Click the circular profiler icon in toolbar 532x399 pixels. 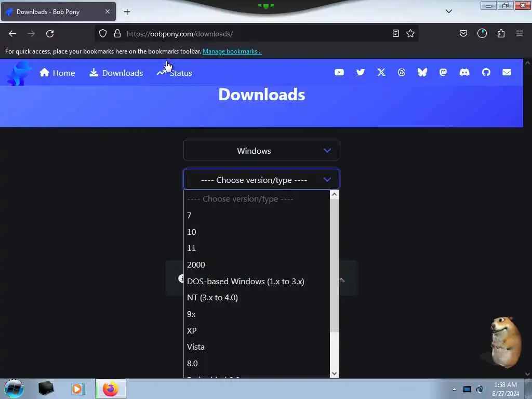[x=482, y=33]
